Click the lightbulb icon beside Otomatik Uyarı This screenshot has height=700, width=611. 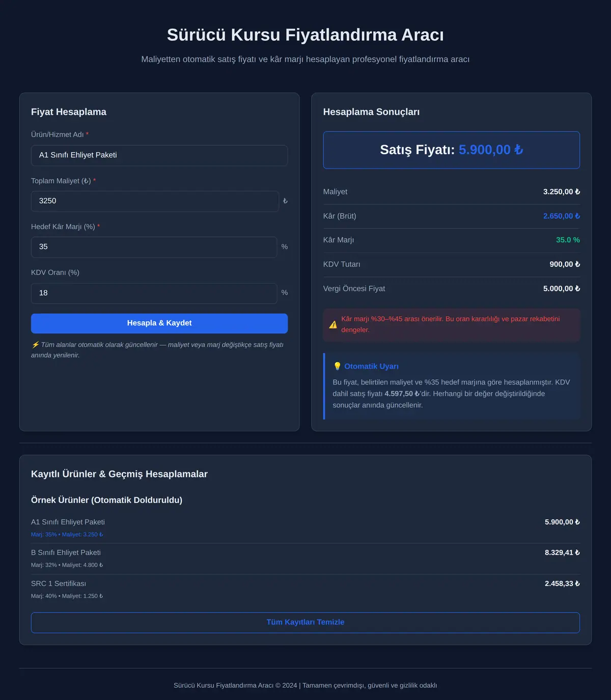pos(337,367)
